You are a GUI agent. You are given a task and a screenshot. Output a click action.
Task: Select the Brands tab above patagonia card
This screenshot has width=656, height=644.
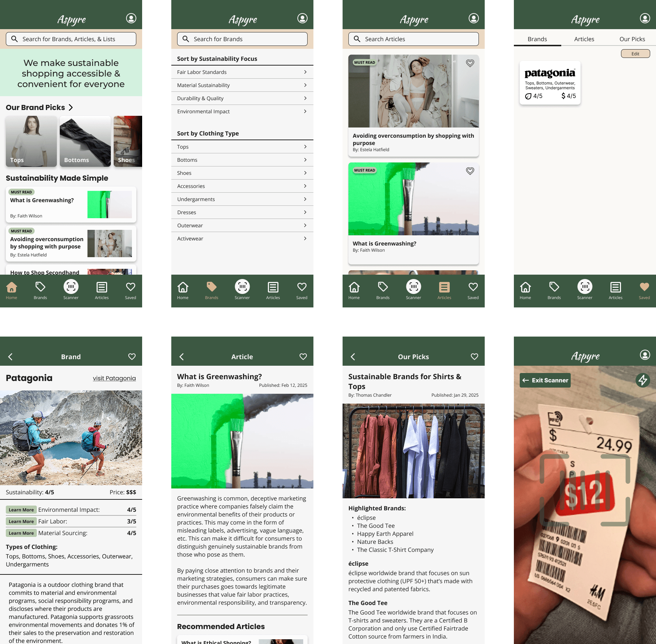(x=537, y=39)
